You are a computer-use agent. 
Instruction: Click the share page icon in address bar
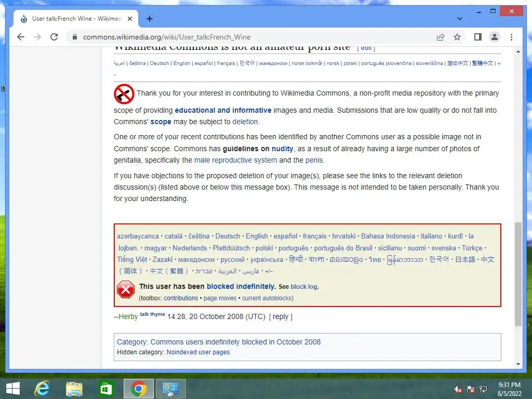pyautogui.click(x=441, y=37)
